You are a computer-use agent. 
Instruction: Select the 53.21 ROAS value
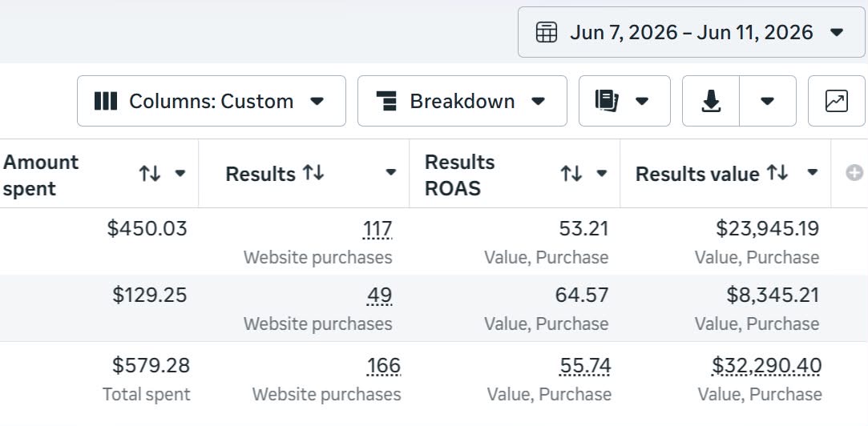[583, 228]
